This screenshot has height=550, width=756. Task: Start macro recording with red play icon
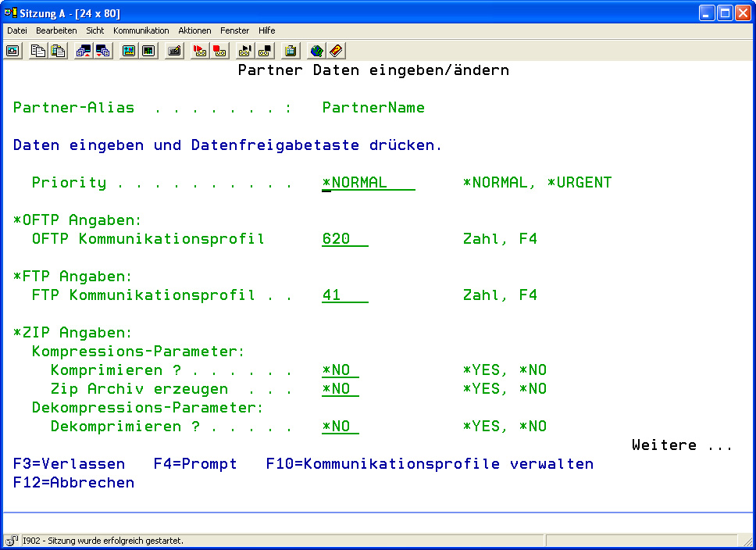200,51
